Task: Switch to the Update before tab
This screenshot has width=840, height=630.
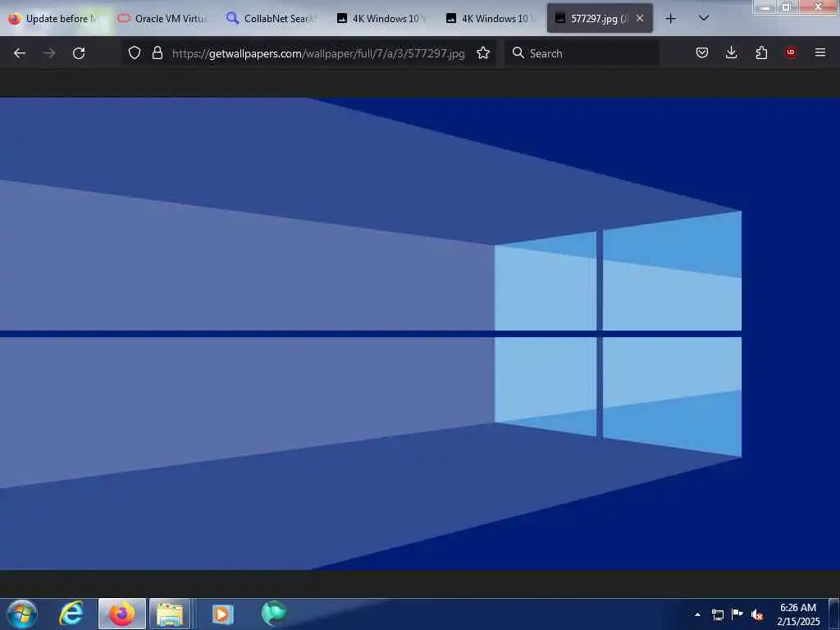Action: [x=57, y=19]
